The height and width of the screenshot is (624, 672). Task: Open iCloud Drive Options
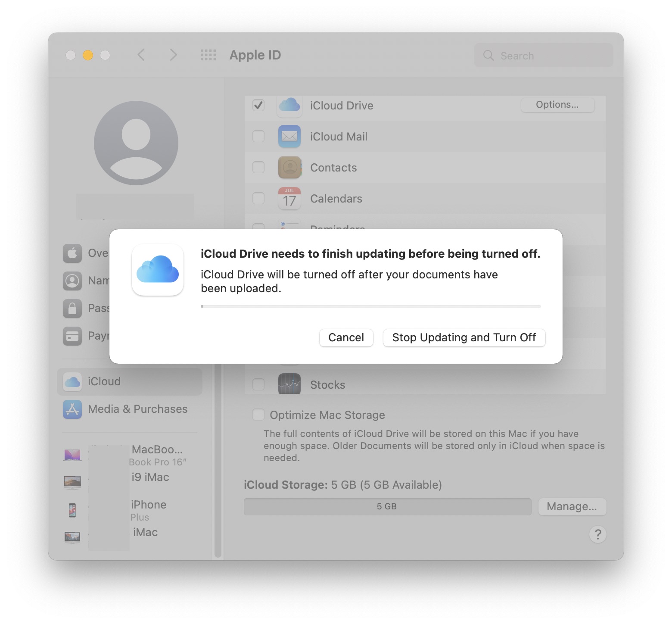pos(557,105)
